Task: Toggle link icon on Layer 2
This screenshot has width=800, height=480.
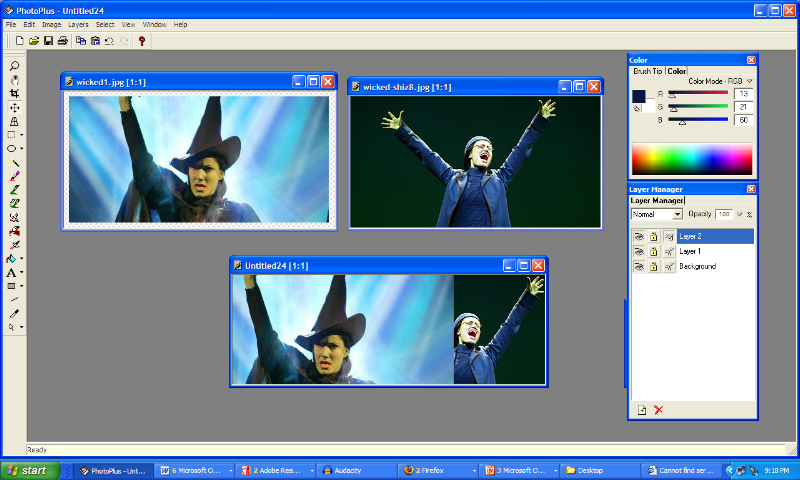Action: click(669, 236)
